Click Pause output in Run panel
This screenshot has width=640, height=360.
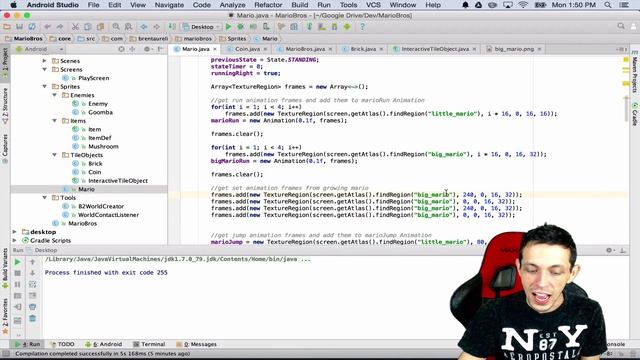coord(17,284)
